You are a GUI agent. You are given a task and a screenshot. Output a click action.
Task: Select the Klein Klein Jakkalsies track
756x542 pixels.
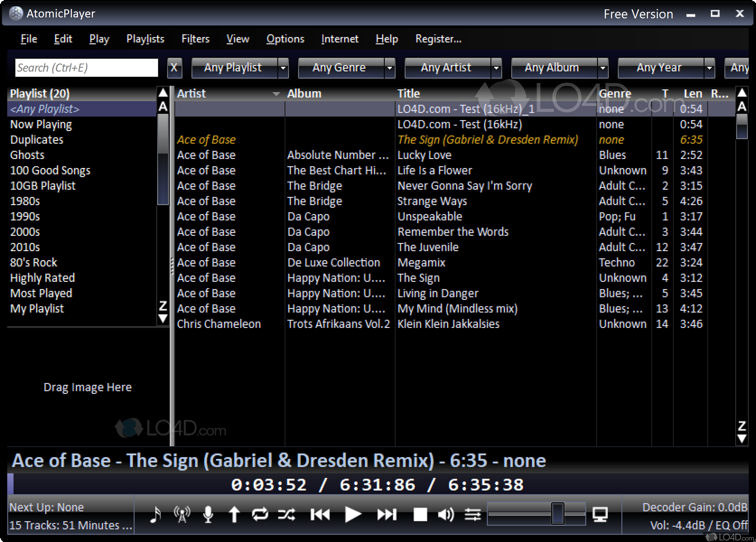point(455,324)
